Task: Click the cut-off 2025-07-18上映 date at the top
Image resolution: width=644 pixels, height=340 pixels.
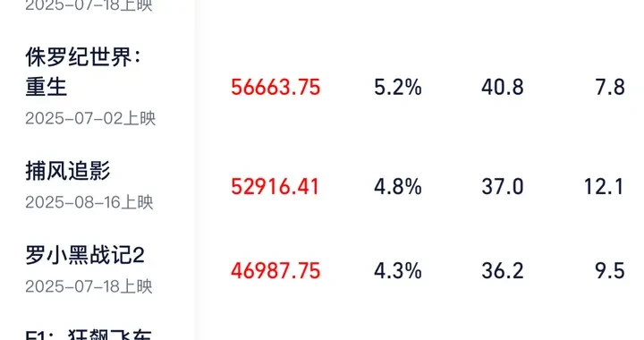Action: tap(89, 5)
